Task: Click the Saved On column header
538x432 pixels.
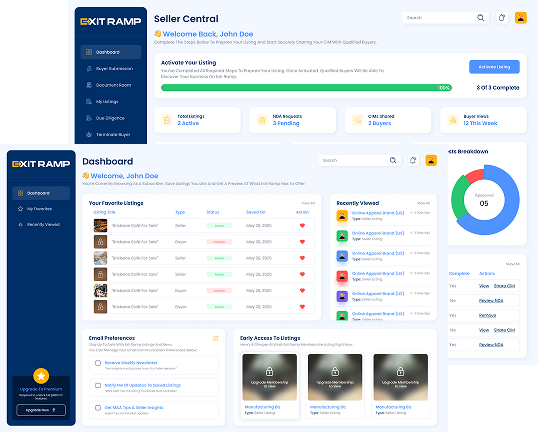Action: 256,212
